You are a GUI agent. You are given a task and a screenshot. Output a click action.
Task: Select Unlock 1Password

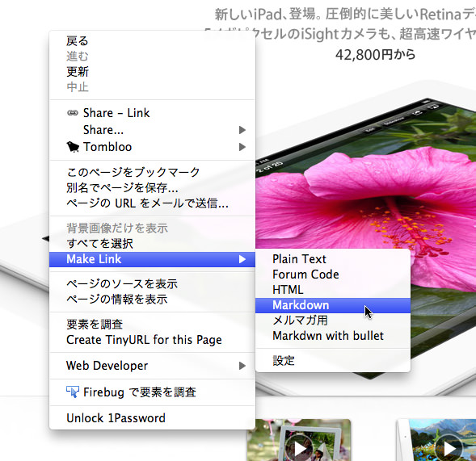(152, 418)
